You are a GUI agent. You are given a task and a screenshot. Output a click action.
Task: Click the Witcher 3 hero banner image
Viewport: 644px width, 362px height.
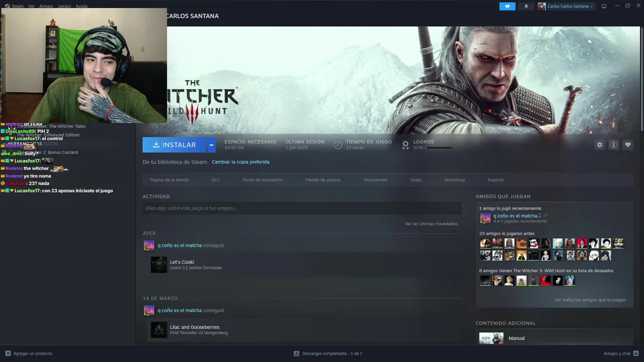[403, 80]
